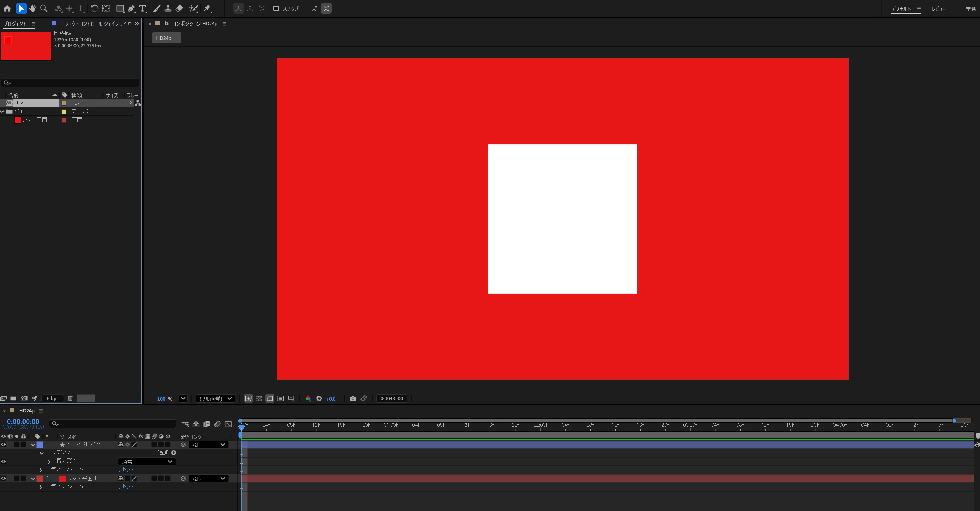Hide シェイプレイヤー 1 with its eye icon
The width and height of the screenshot is (980, 511).
(3, 444)
